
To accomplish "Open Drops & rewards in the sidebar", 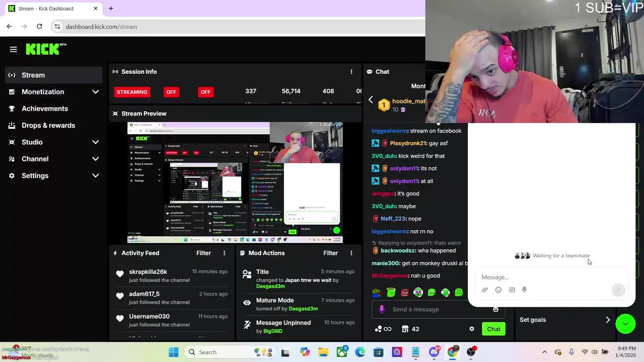I will coord(54,125).
